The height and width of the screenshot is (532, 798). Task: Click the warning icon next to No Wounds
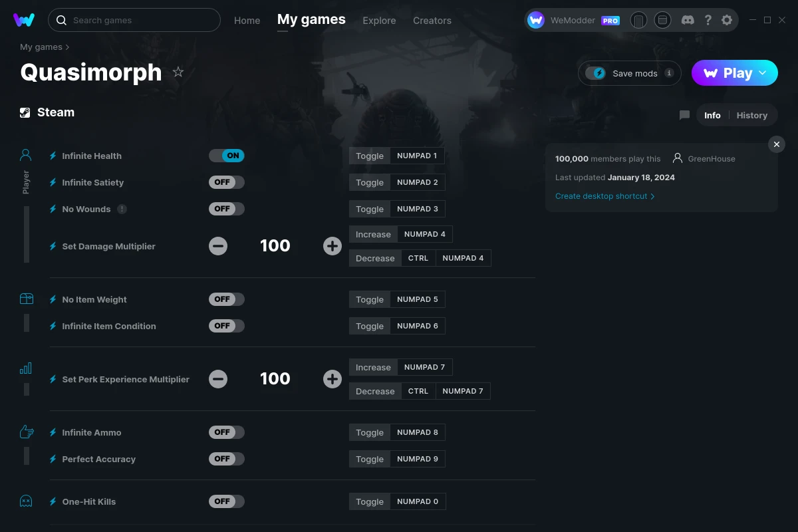[x=120, y=208]
